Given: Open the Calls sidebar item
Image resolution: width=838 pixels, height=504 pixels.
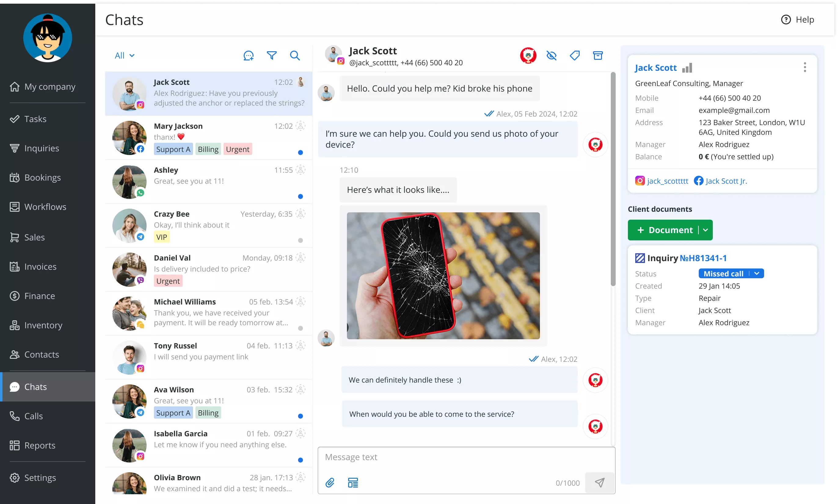Looking at the screenshot, I should pos(33,416).
